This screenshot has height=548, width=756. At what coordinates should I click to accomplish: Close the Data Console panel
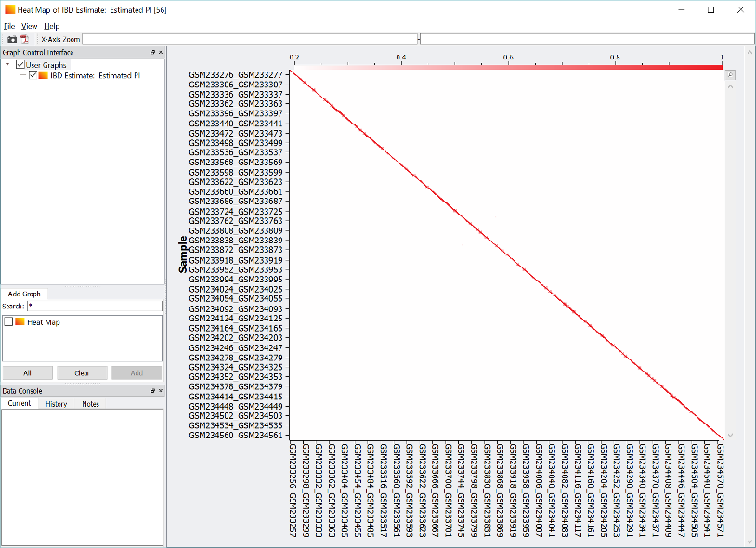[160, 391]
